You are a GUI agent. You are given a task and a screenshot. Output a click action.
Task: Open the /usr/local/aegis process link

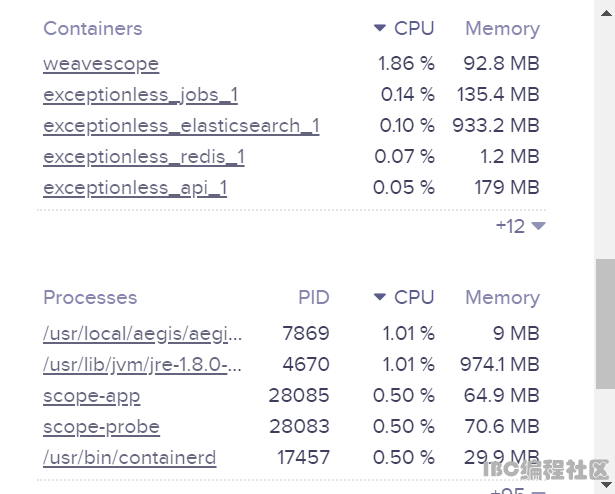142,334
